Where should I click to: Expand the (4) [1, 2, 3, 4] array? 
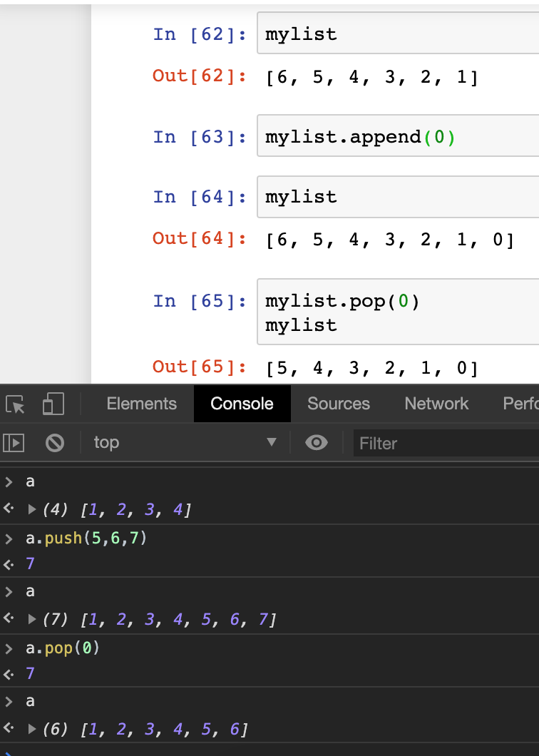click(32, 509)
